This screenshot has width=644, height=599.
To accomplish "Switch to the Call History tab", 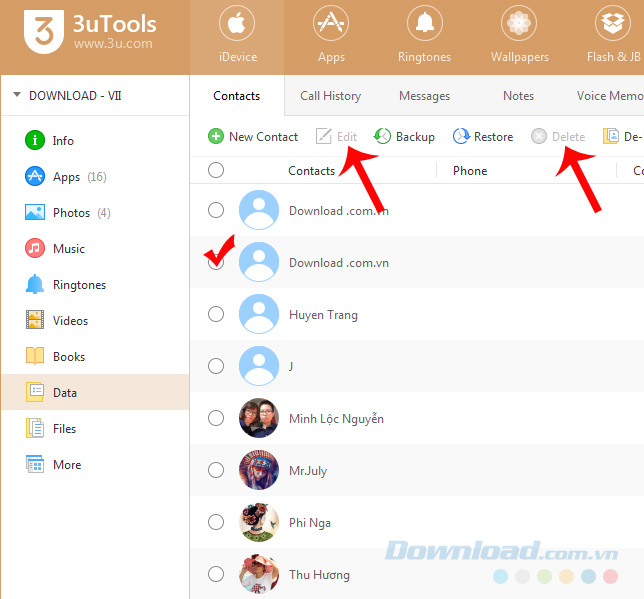I will [331, 96].
